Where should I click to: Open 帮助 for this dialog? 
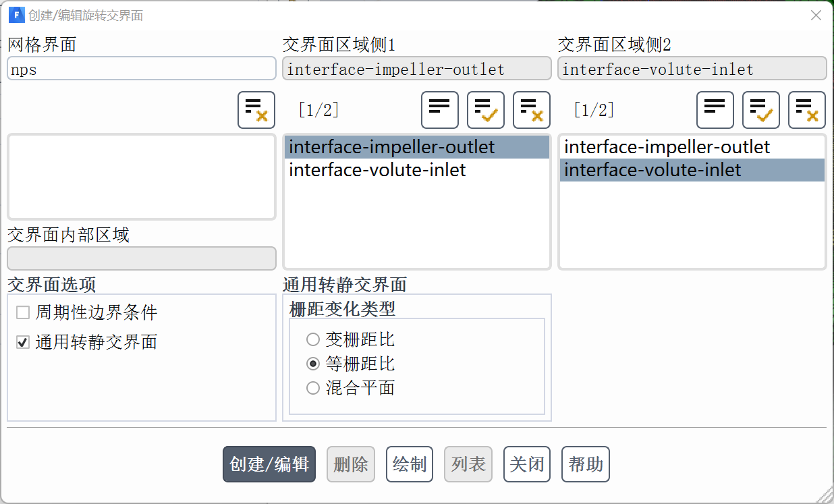click(x=586, y=464)
